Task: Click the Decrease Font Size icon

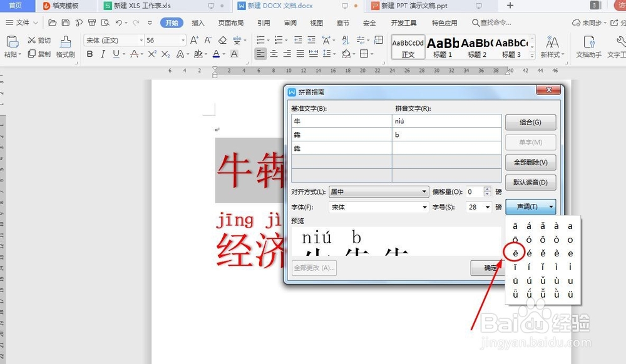Action: point(208,40)
